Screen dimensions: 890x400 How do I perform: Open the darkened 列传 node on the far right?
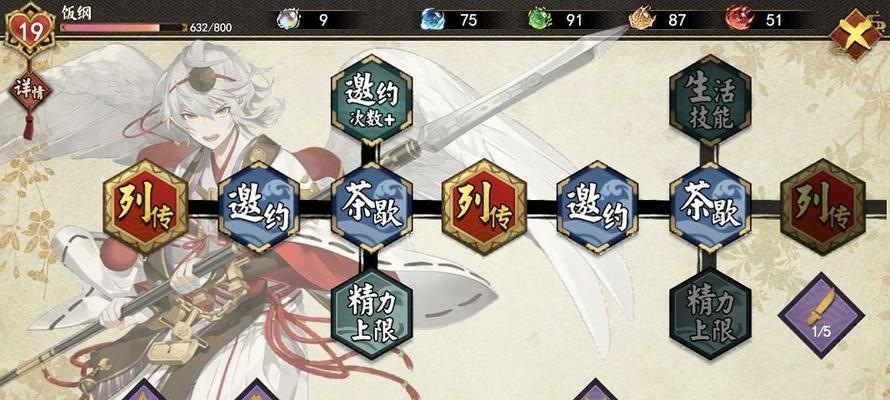(x=823, y=207)
